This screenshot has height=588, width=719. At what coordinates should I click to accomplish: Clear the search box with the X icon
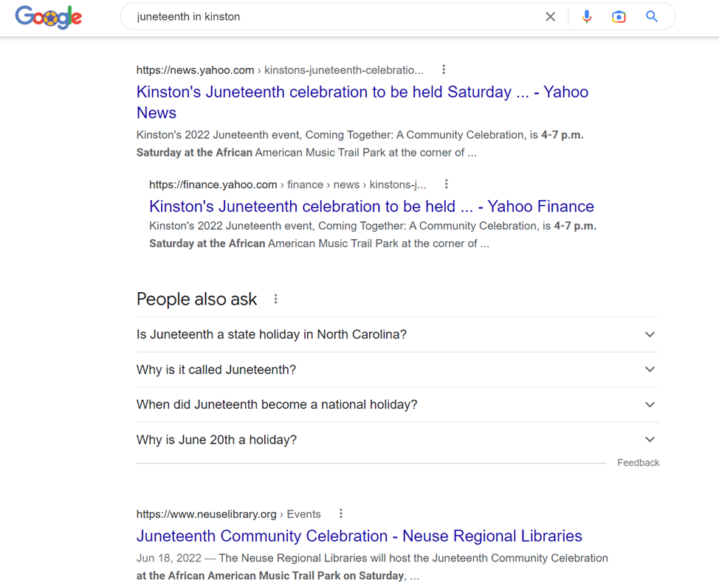coord(550,17)
